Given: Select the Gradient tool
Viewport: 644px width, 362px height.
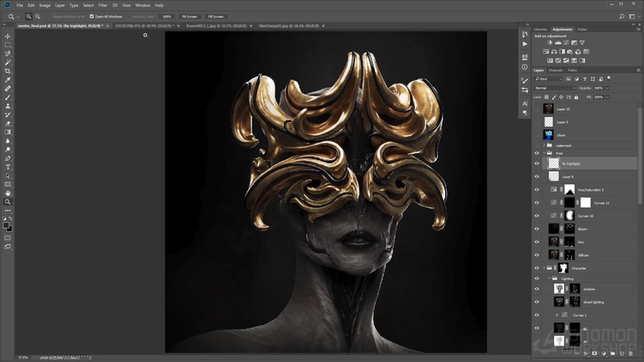Looking at the screenshot, I should pyautogui.click(x=8, y=132).
